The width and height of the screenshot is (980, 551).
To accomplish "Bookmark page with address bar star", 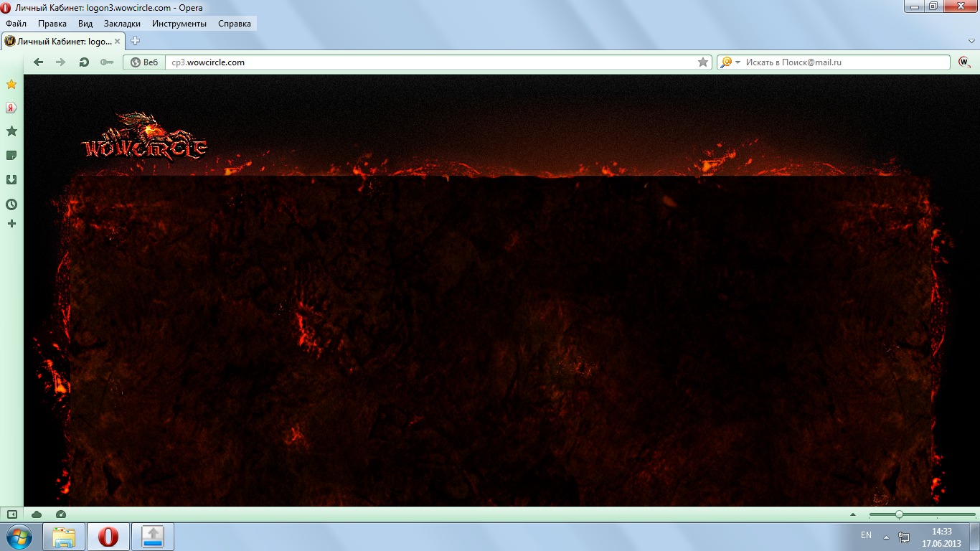I will click(703, 62).
